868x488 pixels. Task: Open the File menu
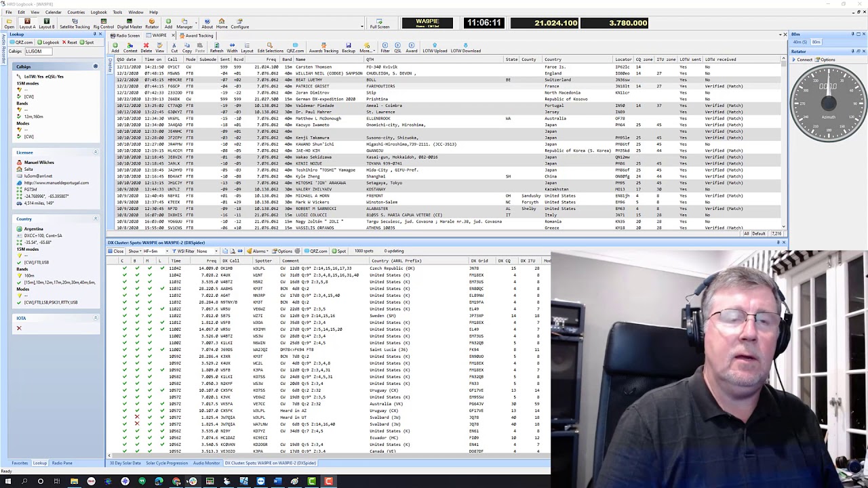(x=9, y=12)
